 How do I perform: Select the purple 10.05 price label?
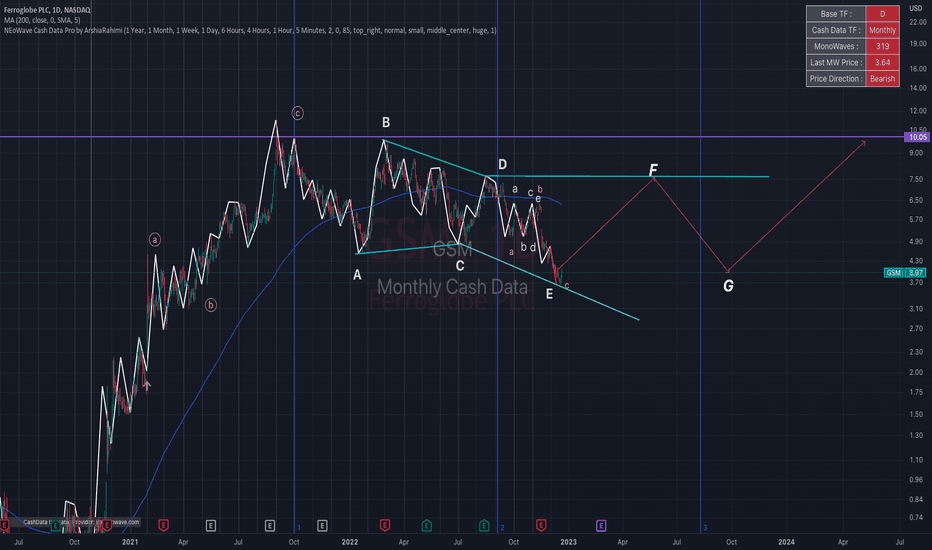coord(917,137)
